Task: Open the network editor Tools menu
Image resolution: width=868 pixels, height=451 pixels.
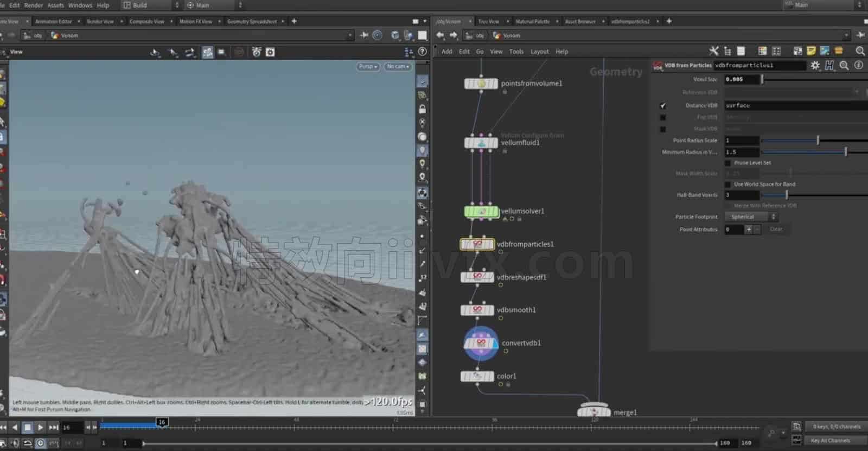Action: tap(516, 52)
